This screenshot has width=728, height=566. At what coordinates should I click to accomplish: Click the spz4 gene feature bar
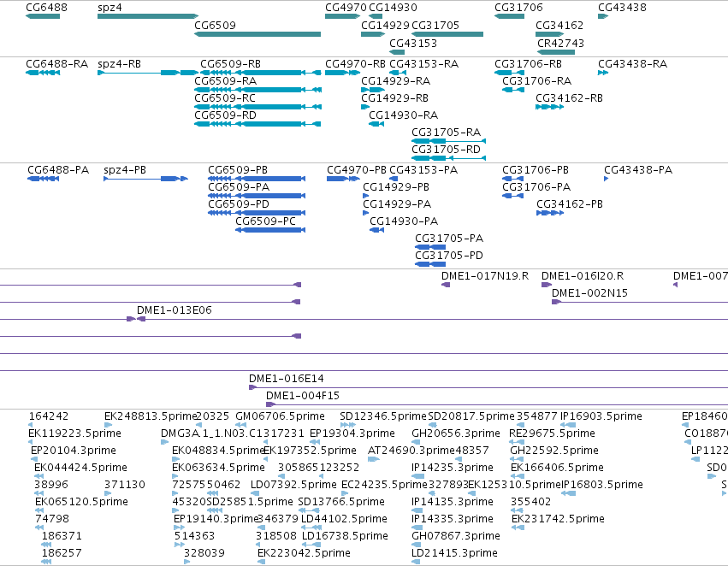148,16
